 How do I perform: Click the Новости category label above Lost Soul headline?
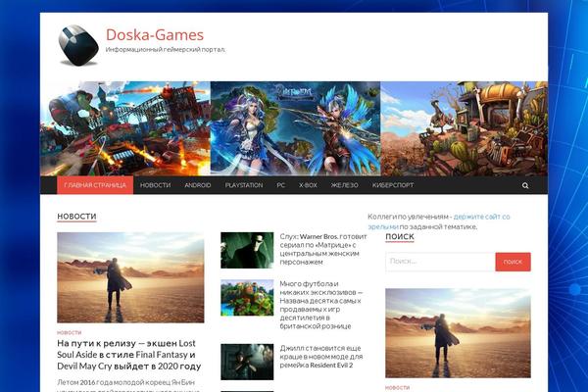point(69,332)
